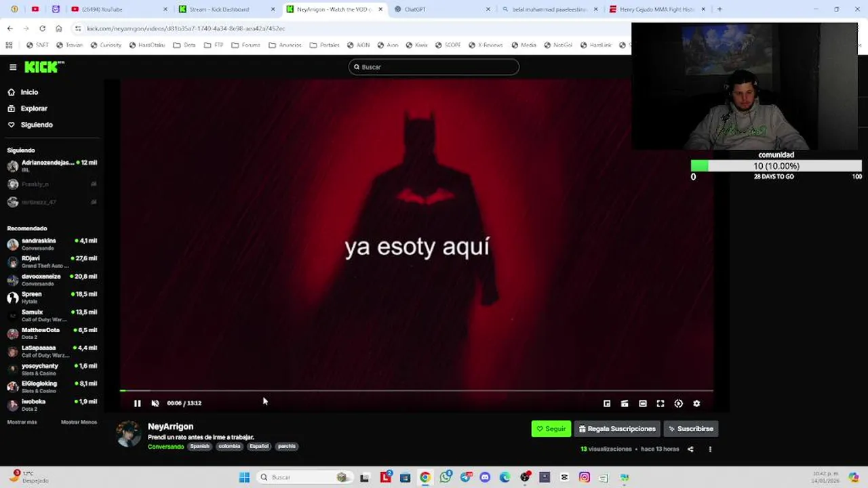Open ElGlogloking recommended channel
This screenshot has width=868, height=488.
52,387
